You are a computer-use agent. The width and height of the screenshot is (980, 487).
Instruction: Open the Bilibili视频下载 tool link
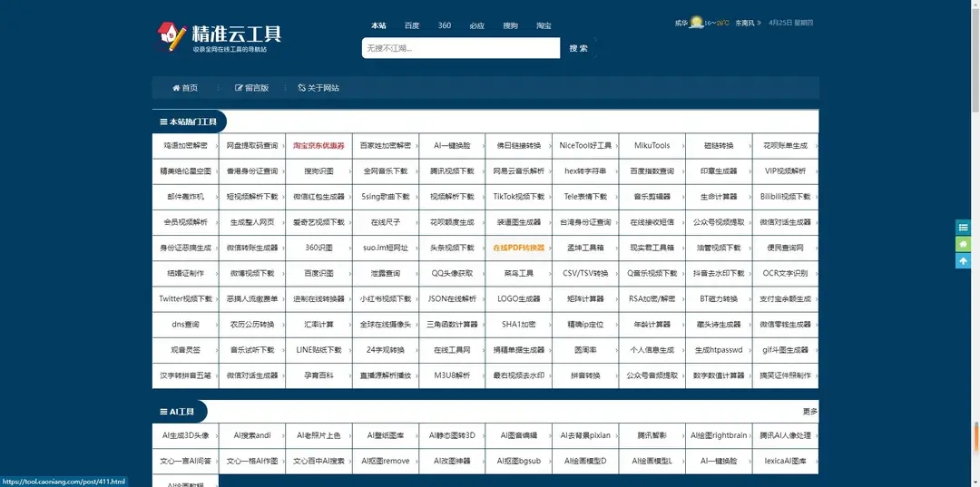pos(785,197)
